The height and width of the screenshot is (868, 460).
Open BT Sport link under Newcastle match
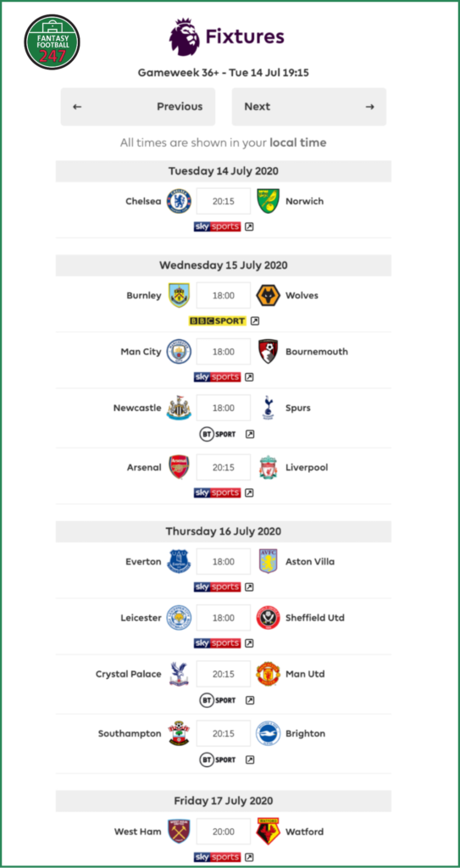coord(218,435)
